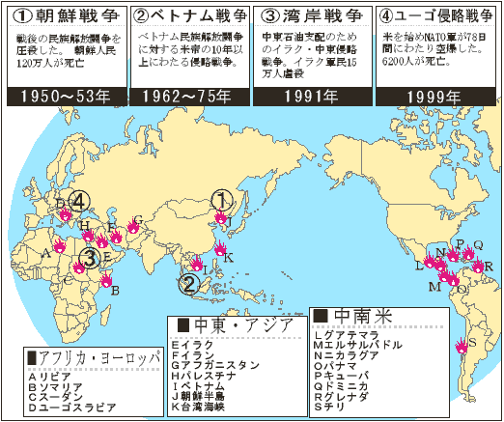504x422 pixels.
Task: Click circled number 2 marker near Vietnam
Action: (x=189, y=284)
